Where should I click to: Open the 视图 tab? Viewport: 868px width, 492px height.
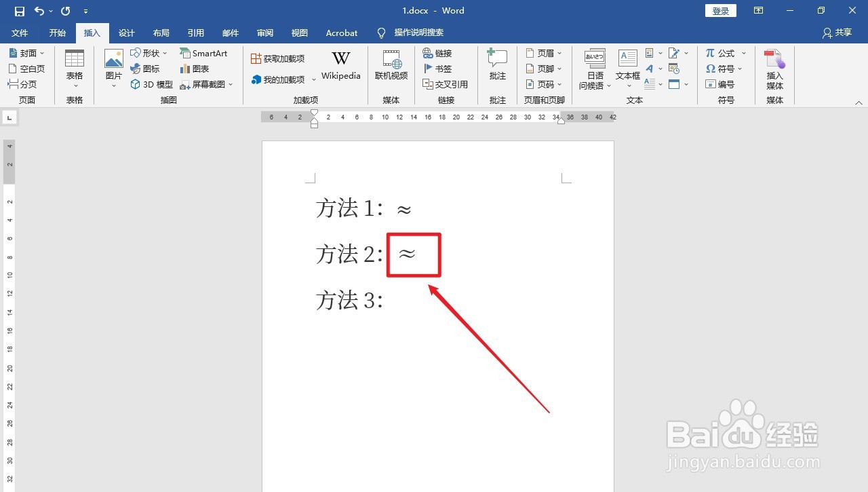click(x=300, y=33)
